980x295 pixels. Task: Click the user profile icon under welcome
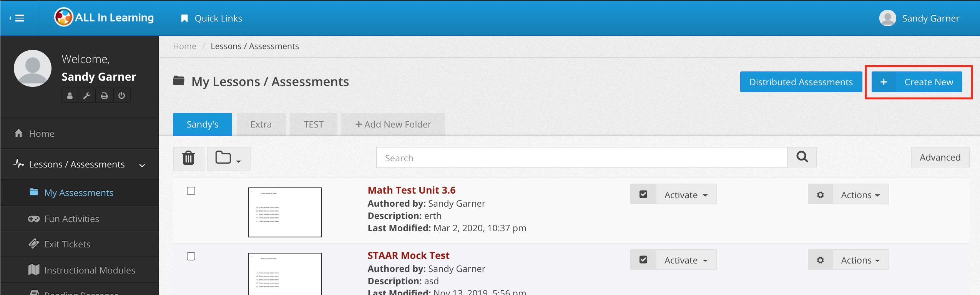(x=70, y=96)
